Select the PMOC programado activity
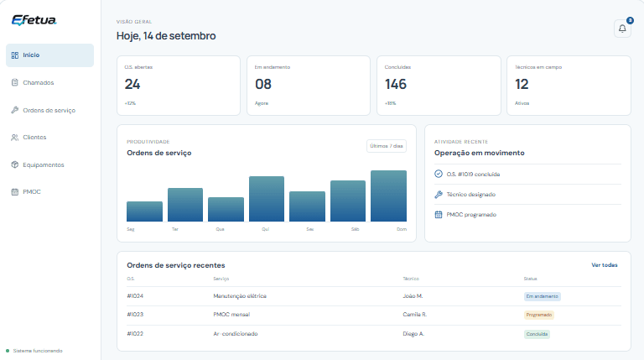The image size is (644, 360). tap(527, 215)
